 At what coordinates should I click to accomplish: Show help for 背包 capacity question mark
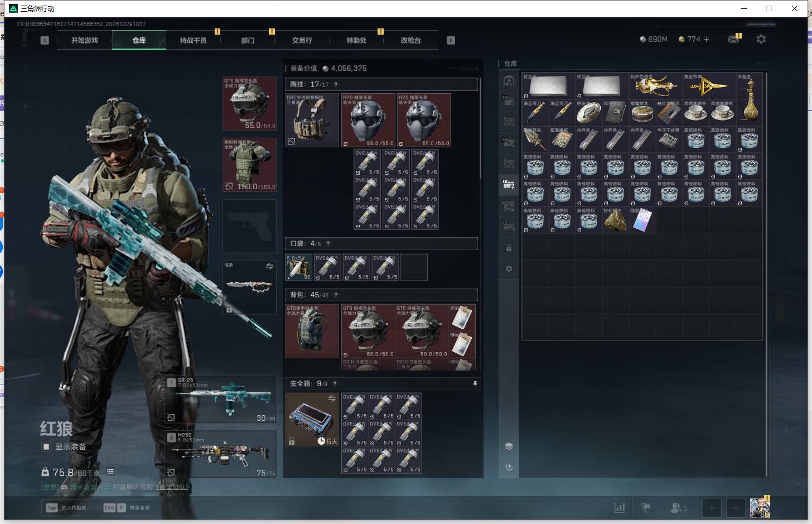[x=336, y=295]
